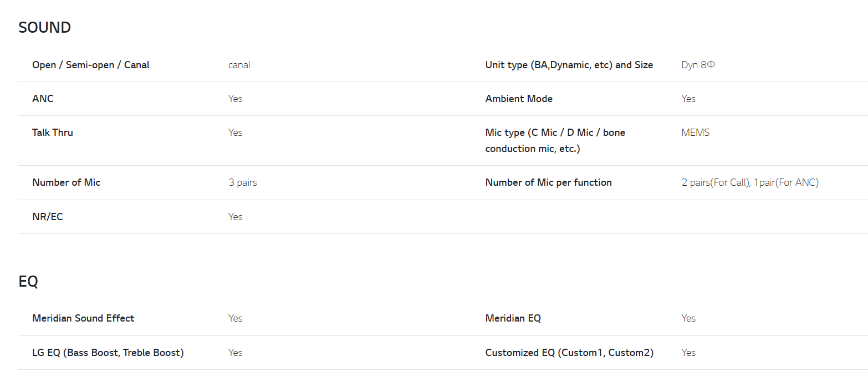Viewport: 868px width, 387px height.
Task: Click the 'NR/EC' label
Action: [x=48, y=217]
